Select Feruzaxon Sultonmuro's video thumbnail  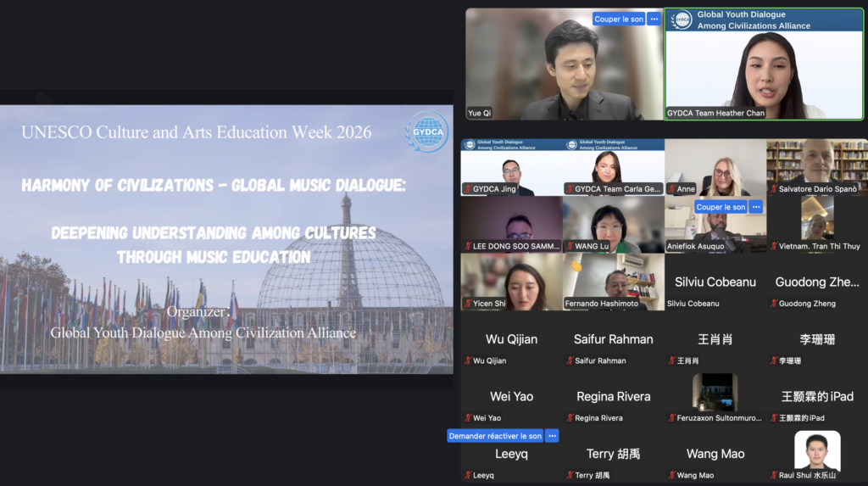coord(715,392)
